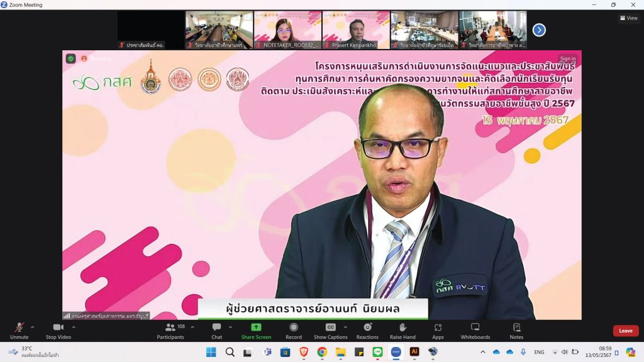Screen dimensions: 644x362
Task: Open Google Chrome from taskbar
Action: [322, 352]
